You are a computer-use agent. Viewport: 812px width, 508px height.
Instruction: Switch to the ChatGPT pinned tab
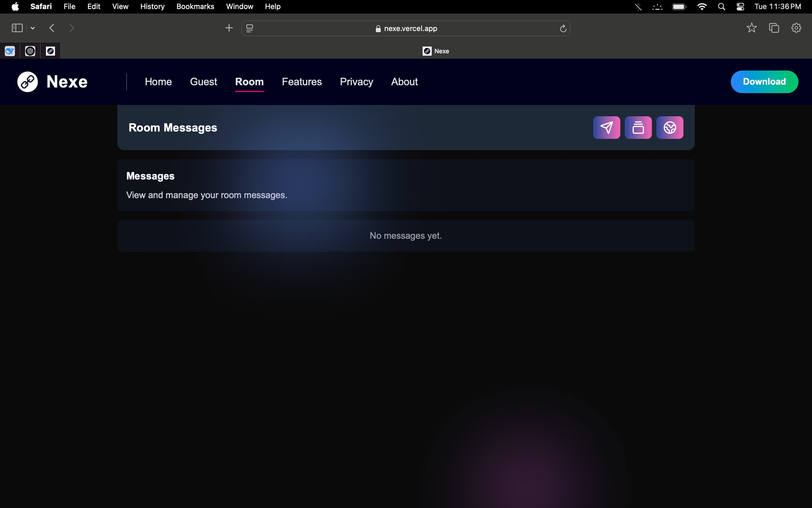pos(30,51)
